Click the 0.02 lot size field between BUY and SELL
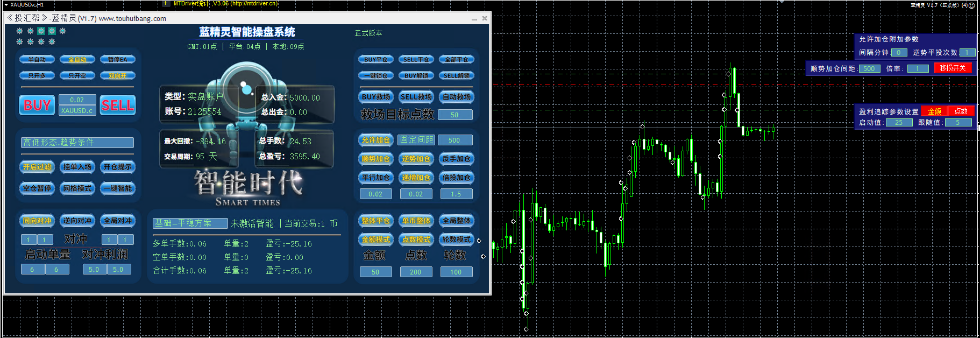Image resolution: width=980 pixels, height=338 pixels. click(x=77, y=100)
